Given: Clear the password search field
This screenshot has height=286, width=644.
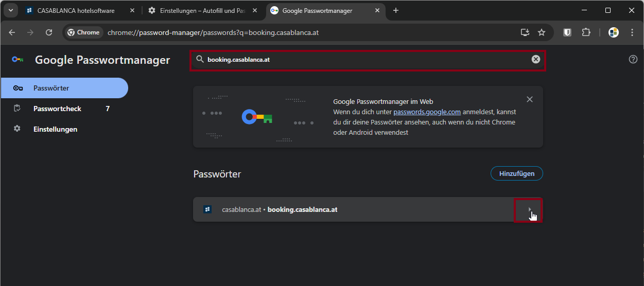Looking at the screenshot, I should click(x=535, y=60).
